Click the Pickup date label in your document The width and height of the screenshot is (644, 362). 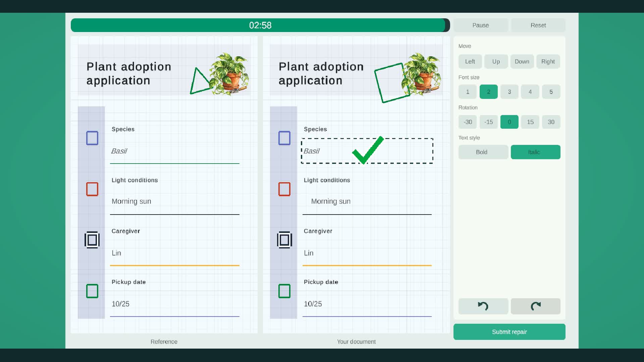(321, 282)
